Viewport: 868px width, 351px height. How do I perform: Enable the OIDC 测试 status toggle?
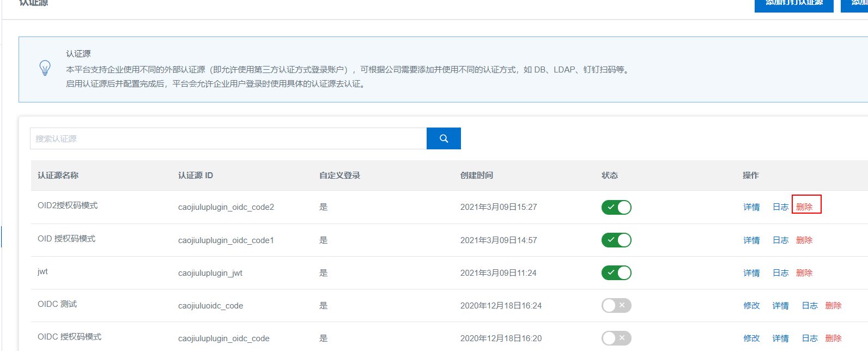point(616,306)
